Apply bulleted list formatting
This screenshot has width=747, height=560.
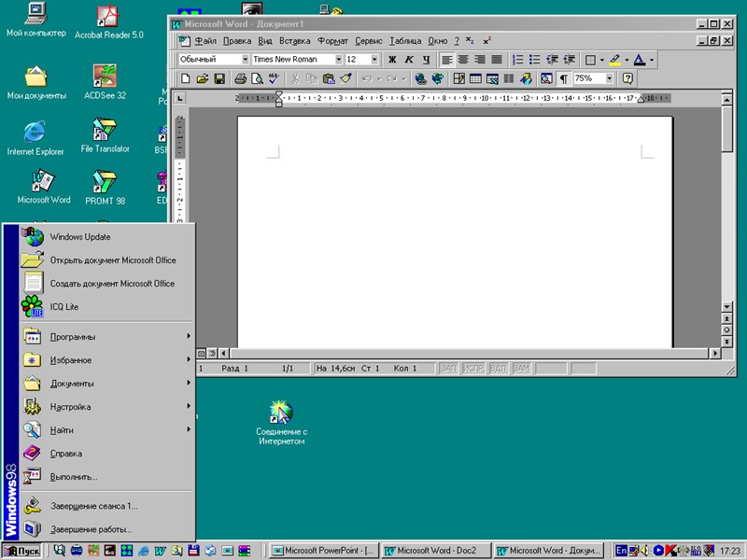tap(534, 60)
